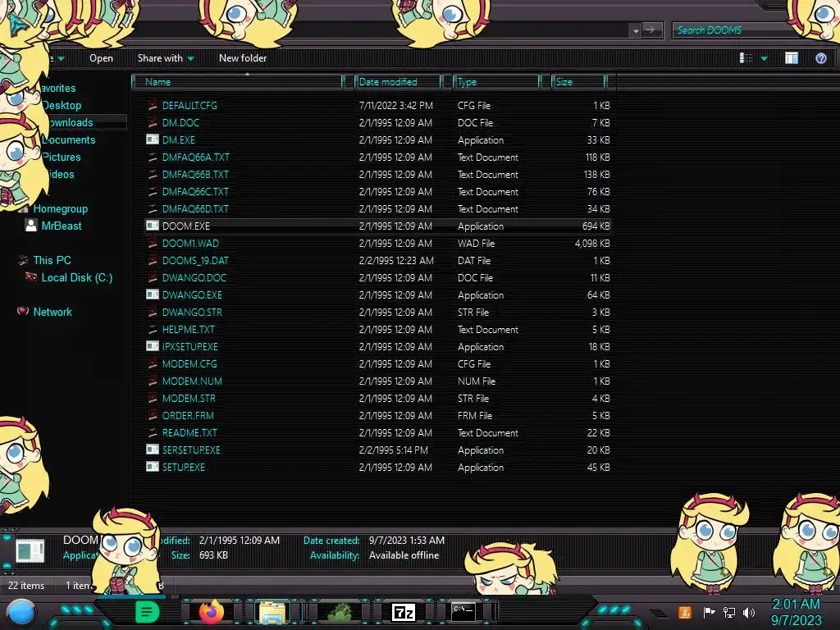
Task: Open the Share with dropdown arrow
Action: [190, 58]
